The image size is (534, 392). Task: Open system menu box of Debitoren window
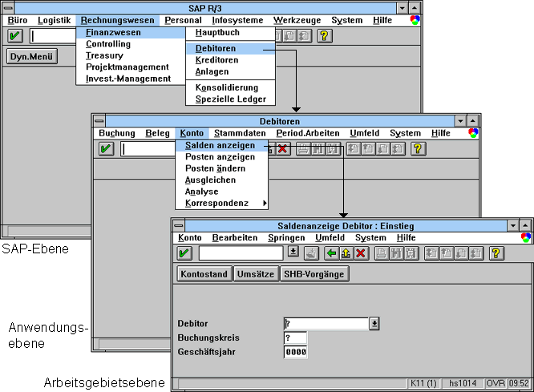99,121
